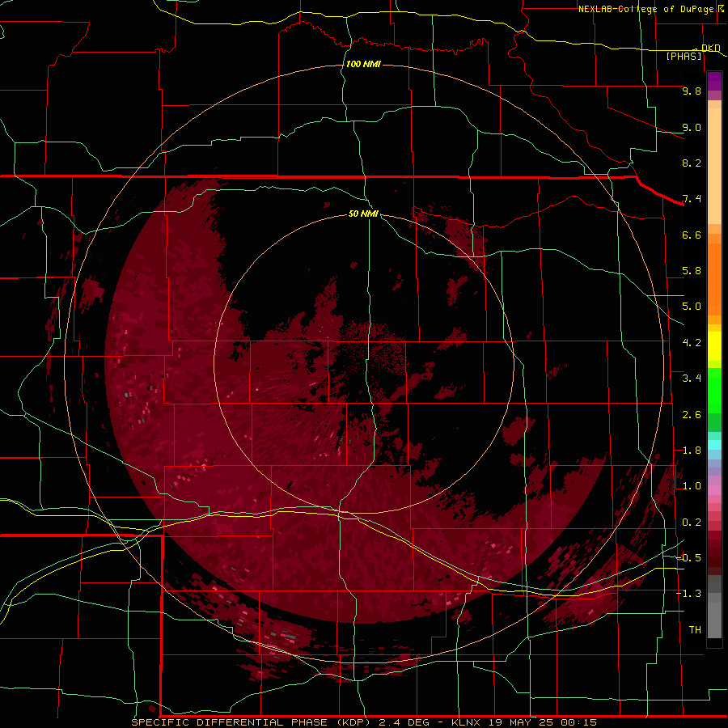Click the [PHAS] units label above color scale
The height and width of the screenshot is (728, 728).
coord(684,56)
